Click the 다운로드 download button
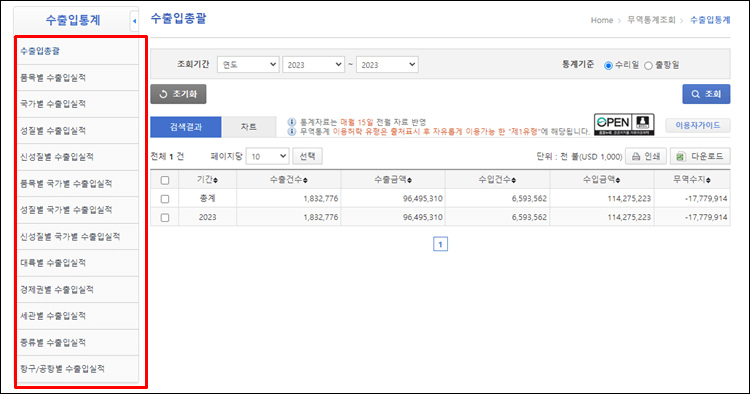Image resolution: width=750 pixels, height=394 pixels. (700, 156)
